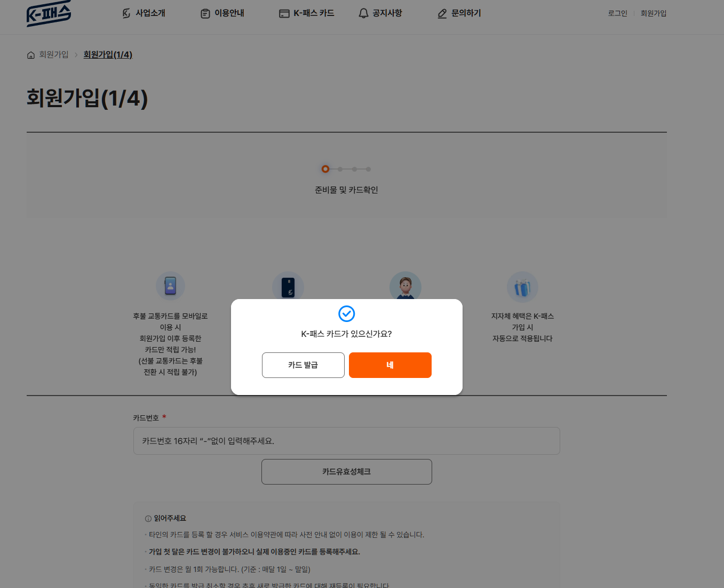This screenshot has height=588, width=724.
Task: Click the gift box illustration icon
Action: [x=522, y=287]
